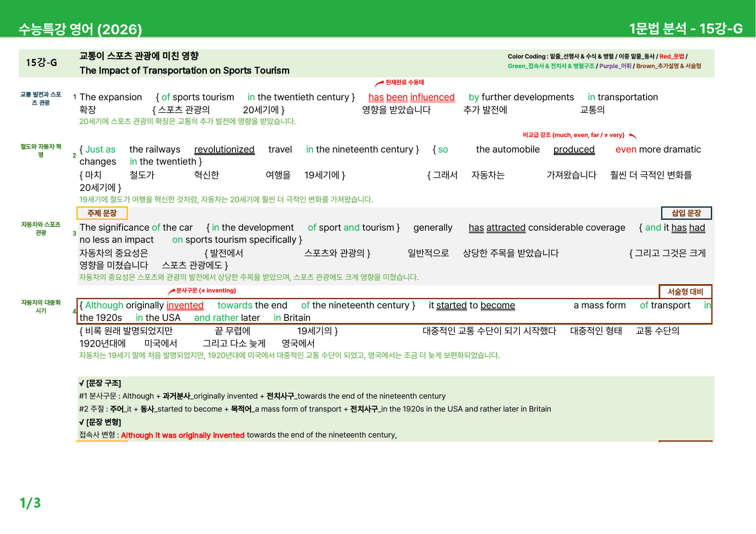The height and width of the screenshot is (534, 756).
Task: Click 'The Impact of Transportation on Sports Tourism' title
Action: [184, 70]
